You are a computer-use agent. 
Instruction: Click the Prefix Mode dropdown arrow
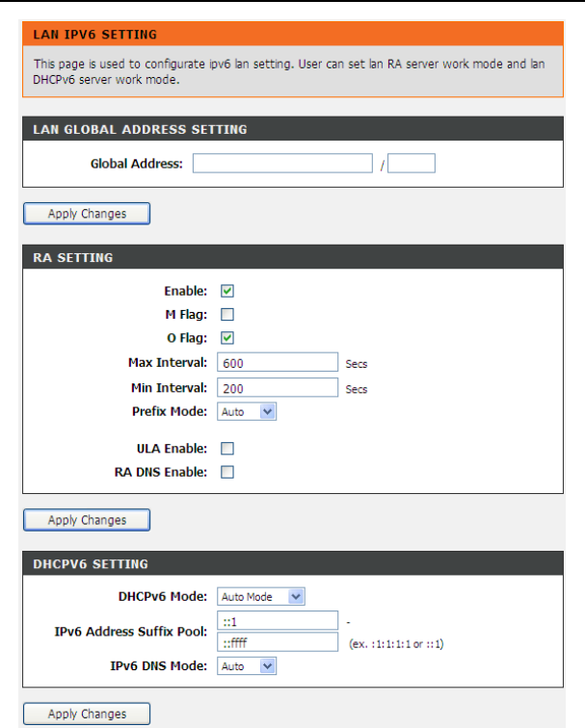267,412
